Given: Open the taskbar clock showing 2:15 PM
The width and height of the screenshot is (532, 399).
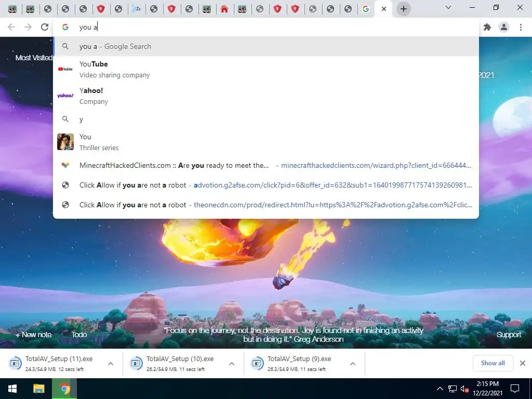Looking at the screenshot, I should (x=487, y=389).
